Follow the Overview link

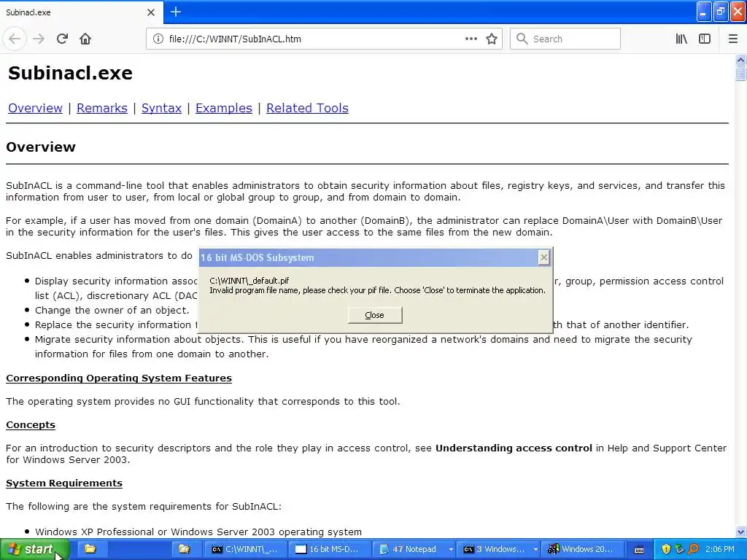35,108
